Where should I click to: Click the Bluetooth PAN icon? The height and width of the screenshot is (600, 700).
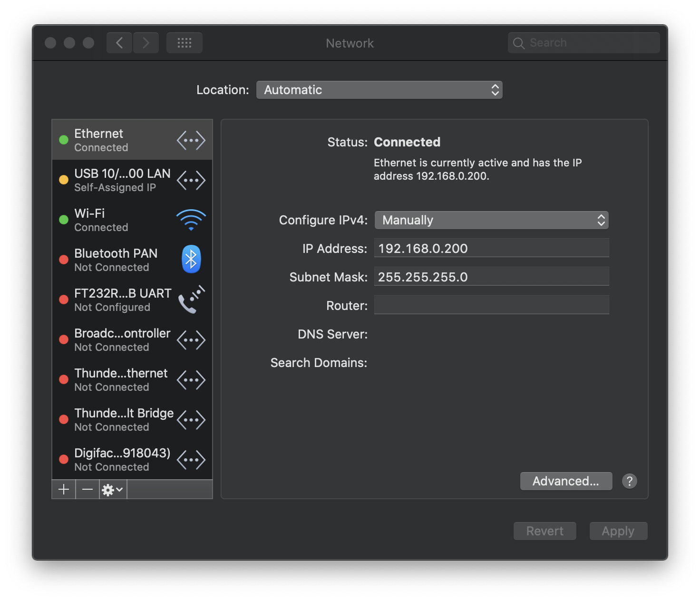tap(191, 260)
